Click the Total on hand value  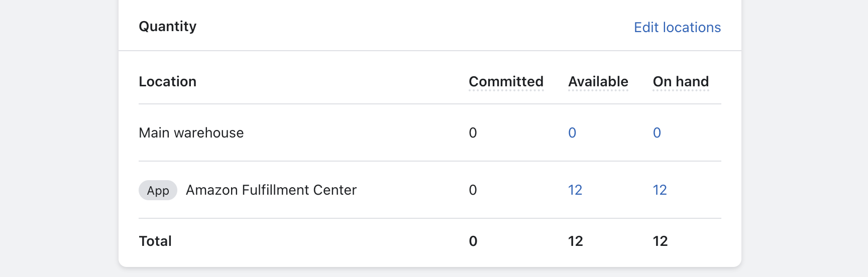[660, 241]
